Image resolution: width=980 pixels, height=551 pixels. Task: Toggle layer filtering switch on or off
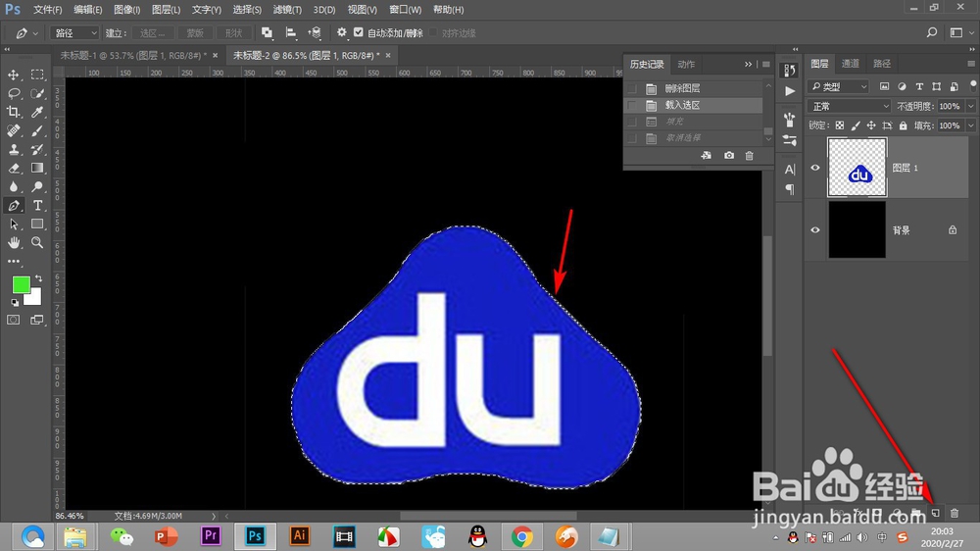(x=972, y=85)
